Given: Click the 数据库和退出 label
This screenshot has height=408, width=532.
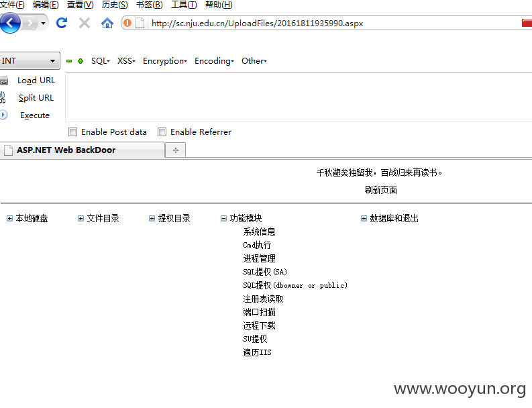Looking at the screenshot, I should click(x=394, y=219).
